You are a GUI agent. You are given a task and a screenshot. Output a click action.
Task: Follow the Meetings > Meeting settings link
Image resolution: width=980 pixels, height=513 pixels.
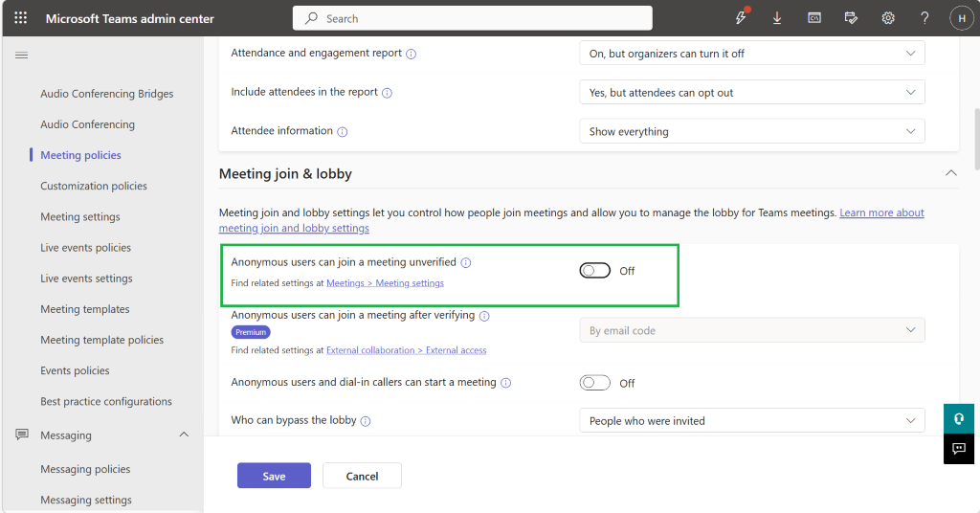[x=385, y=283]
